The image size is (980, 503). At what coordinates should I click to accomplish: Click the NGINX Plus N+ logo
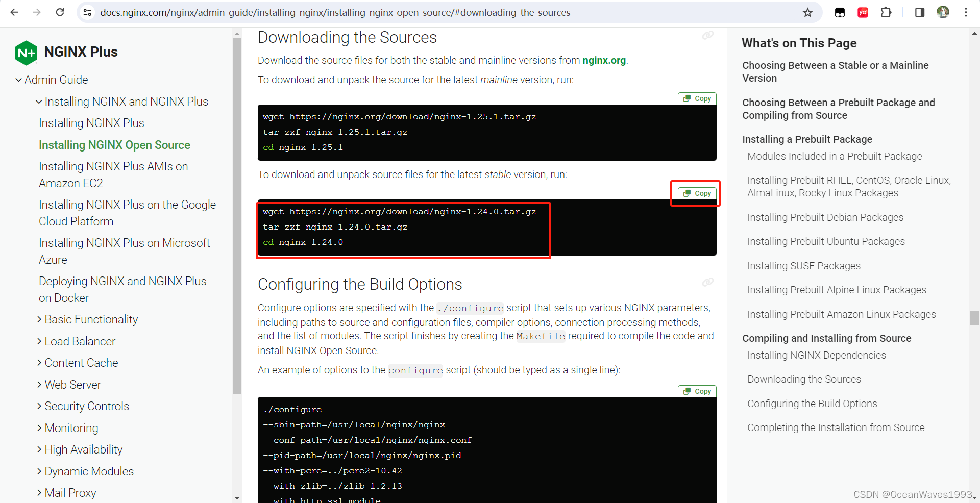coord(27,53)
